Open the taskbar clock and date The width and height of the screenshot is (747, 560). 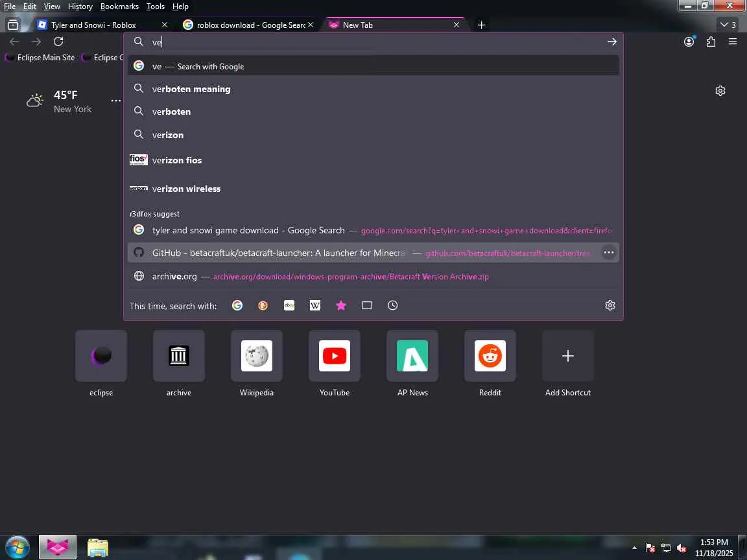coord(714,548)
